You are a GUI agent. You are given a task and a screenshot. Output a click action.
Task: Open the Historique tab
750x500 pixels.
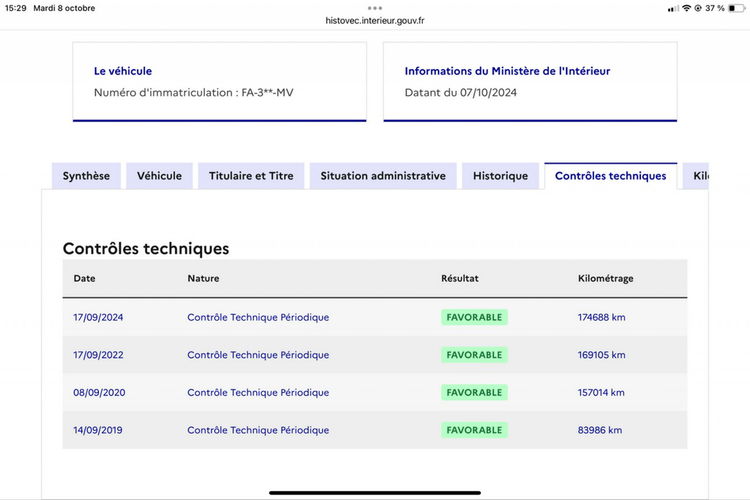[x=500, y=176]
